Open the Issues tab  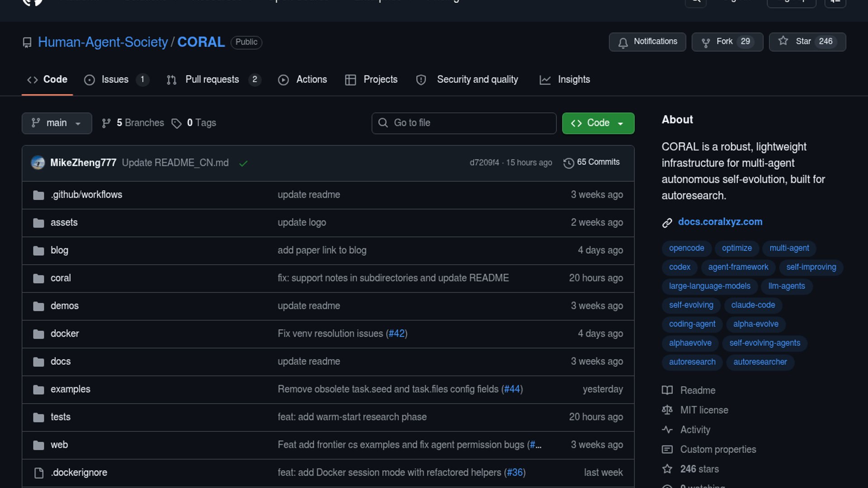pos(115,80)
